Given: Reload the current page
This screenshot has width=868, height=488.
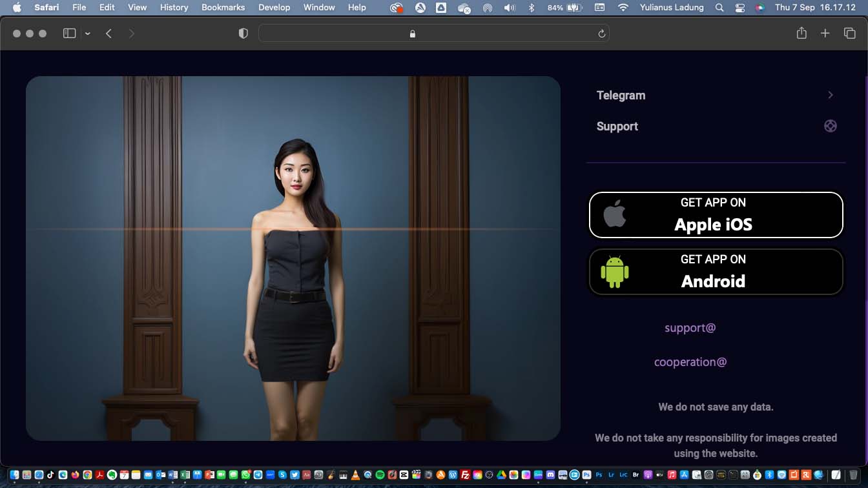Looking at the screenshot, I should (x=601, y=34).
